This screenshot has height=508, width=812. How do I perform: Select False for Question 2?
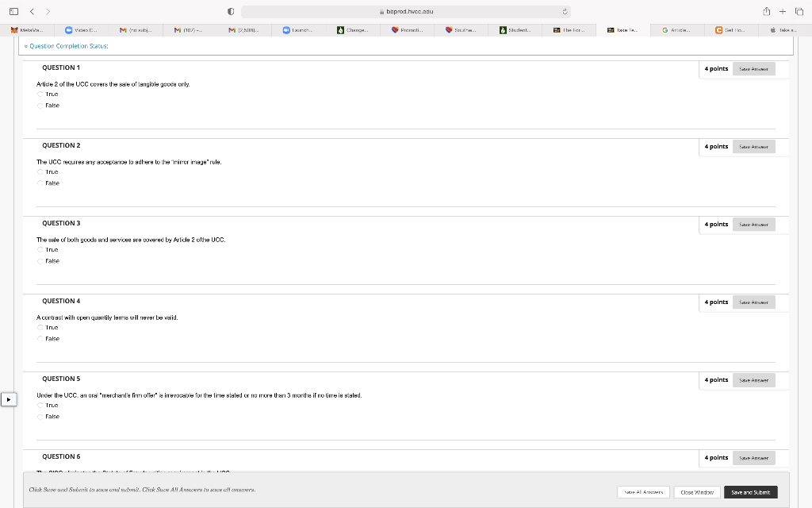[40, 183]
